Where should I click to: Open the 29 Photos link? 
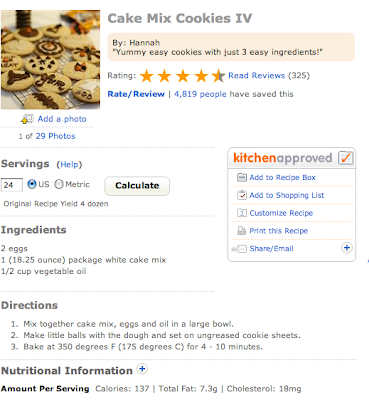(x=55, y=136)
